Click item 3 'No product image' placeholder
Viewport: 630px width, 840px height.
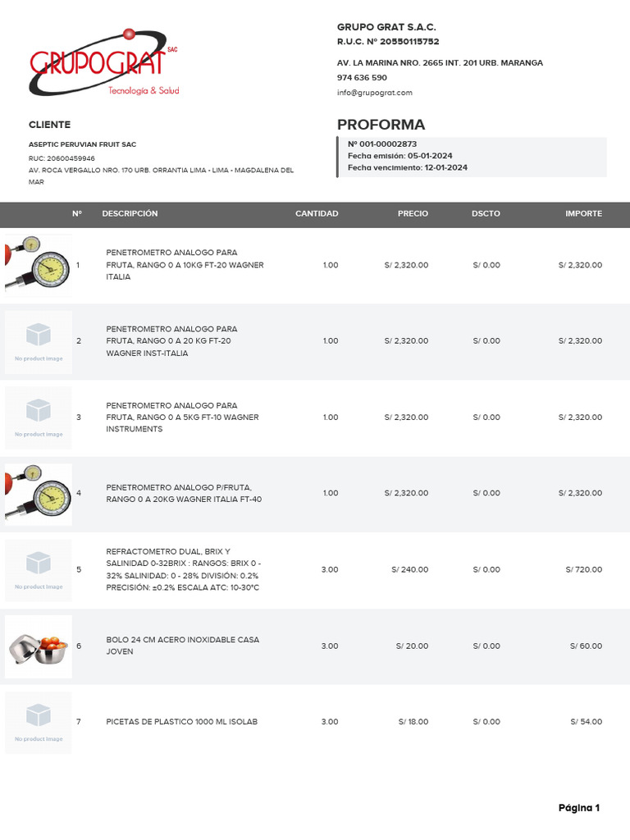click(38, 418)
